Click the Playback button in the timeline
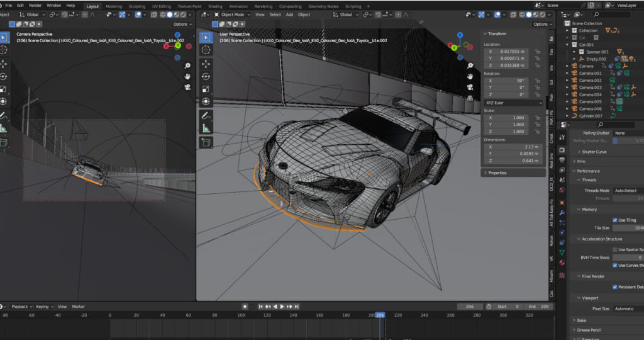 [21, 307]
